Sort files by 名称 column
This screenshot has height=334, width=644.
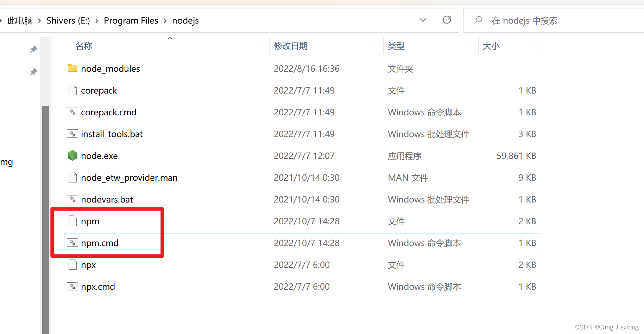pyautogui.click(x=84, y=46)
